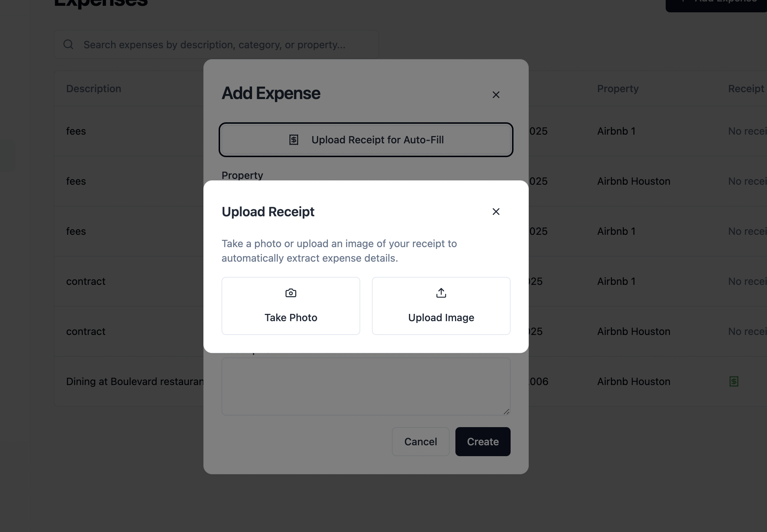Click the camera icon above Take Photo
Image resolution: width=767 pixels, height=532 pixels.
(291, 293)
